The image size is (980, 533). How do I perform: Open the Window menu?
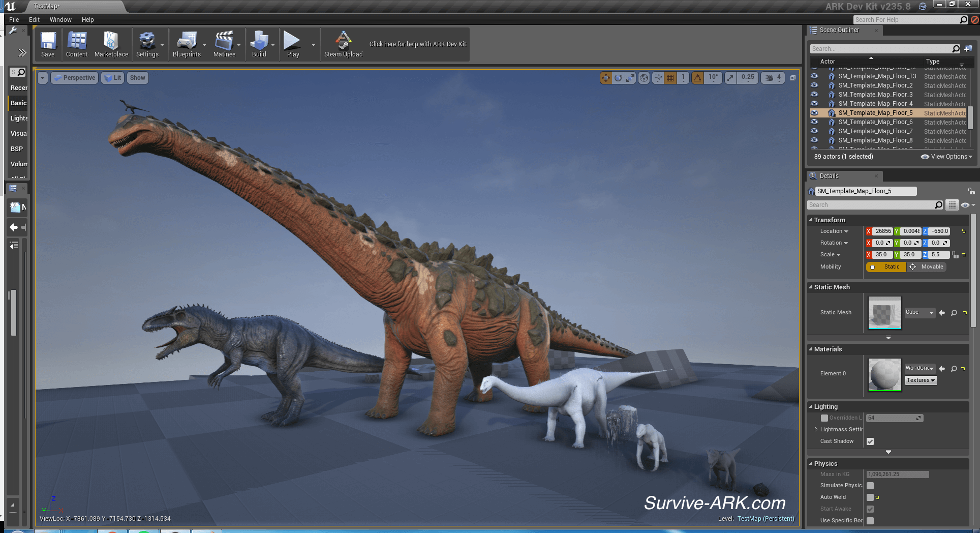point(60,20)
